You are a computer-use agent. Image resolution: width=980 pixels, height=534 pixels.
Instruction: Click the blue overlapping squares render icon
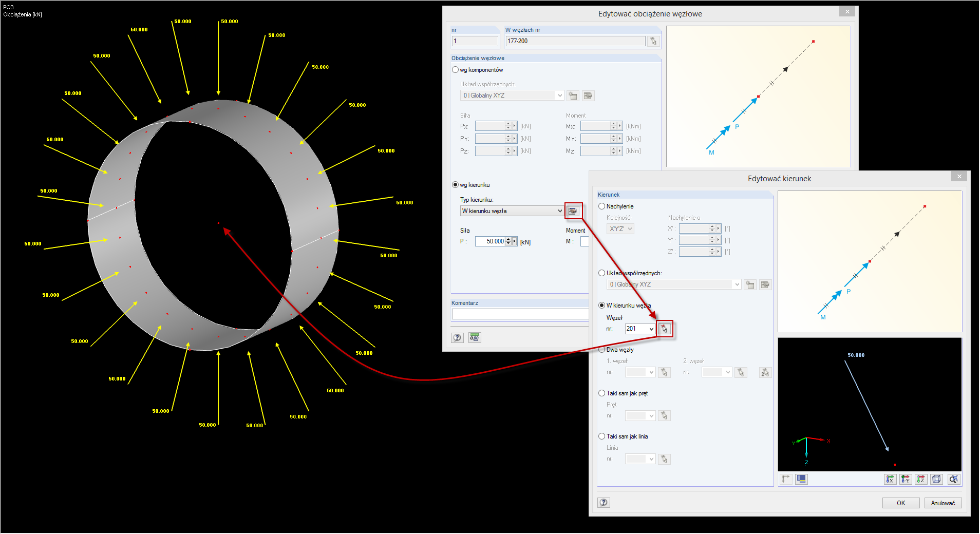[x=801, y=479]
